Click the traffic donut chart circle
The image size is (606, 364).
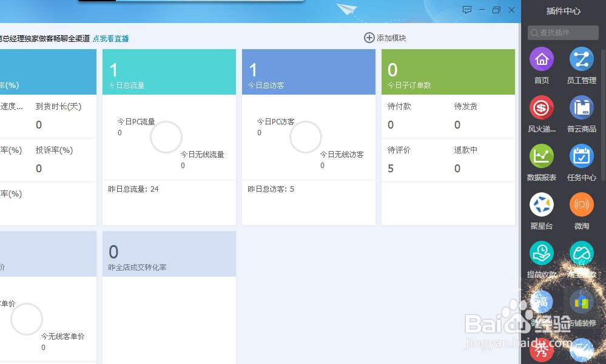[166, 137]
